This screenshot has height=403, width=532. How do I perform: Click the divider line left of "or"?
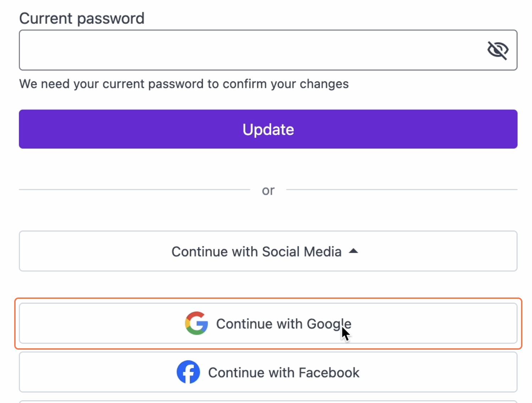[134, 190]
